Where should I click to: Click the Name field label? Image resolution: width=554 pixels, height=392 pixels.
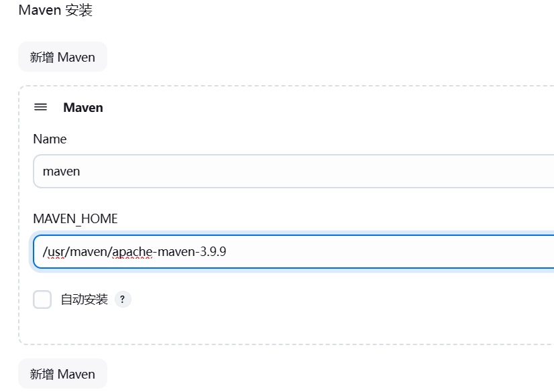pos(50,139)
